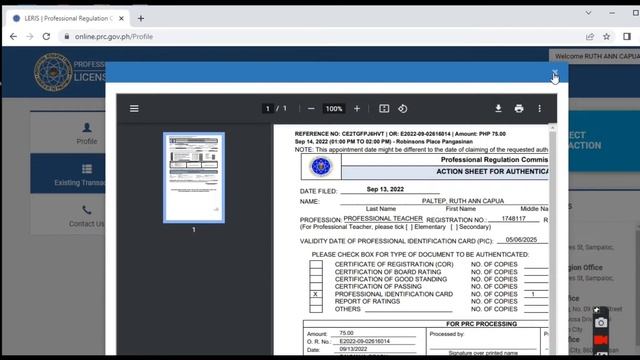Viewport: 640px width, 360px height.
Task: Click PROFESSIONAL TEACHER profession text
Action: pos(383,219)
